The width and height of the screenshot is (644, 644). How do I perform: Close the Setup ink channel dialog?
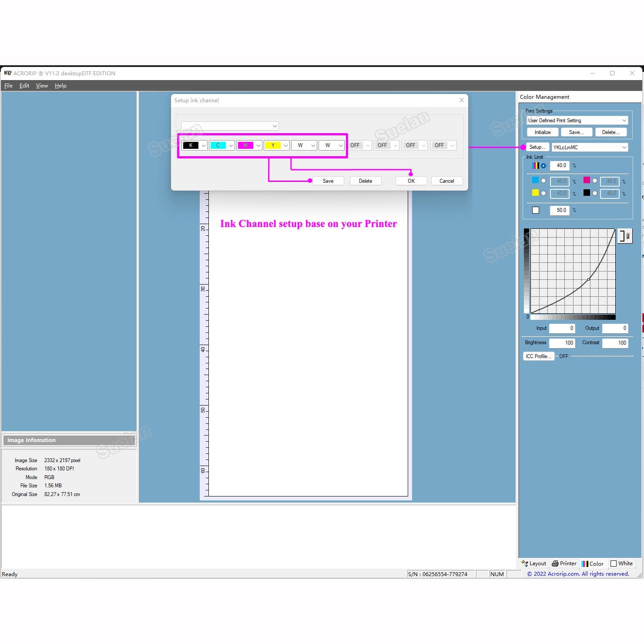pos(461,100)
